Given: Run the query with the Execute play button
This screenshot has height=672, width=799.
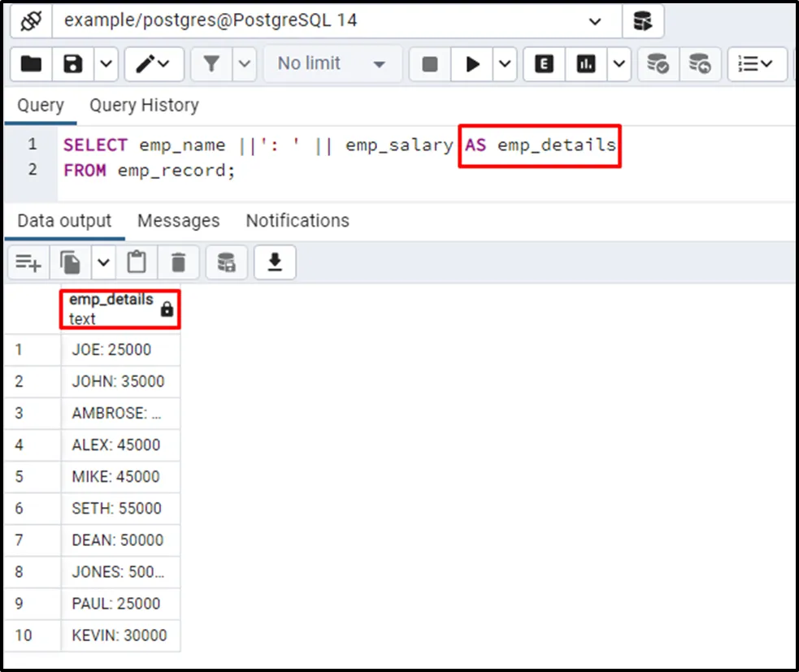Looking at the screenshot, I should (472, 64).
